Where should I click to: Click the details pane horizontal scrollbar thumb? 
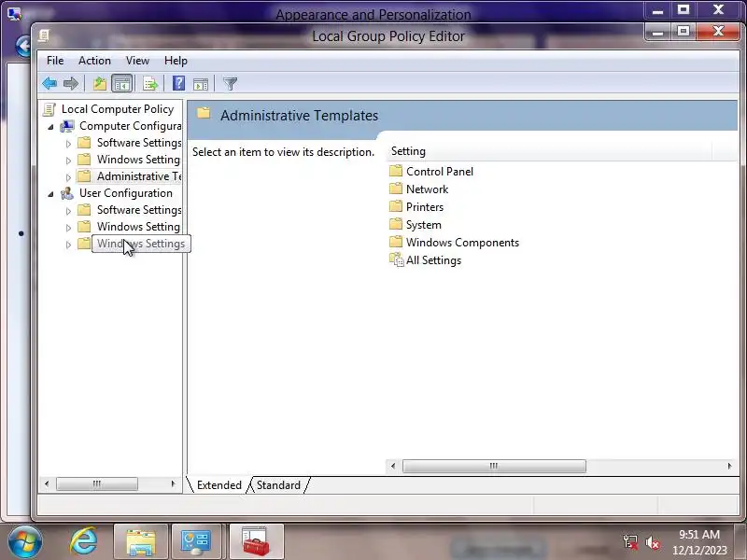click(x=494, y=466)
